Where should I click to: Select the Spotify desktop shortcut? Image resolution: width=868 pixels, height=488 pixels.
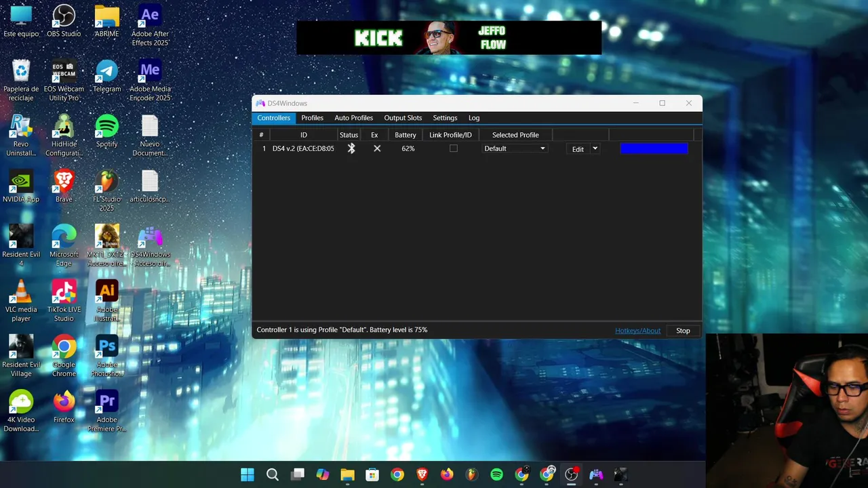(x=106, y=131)
